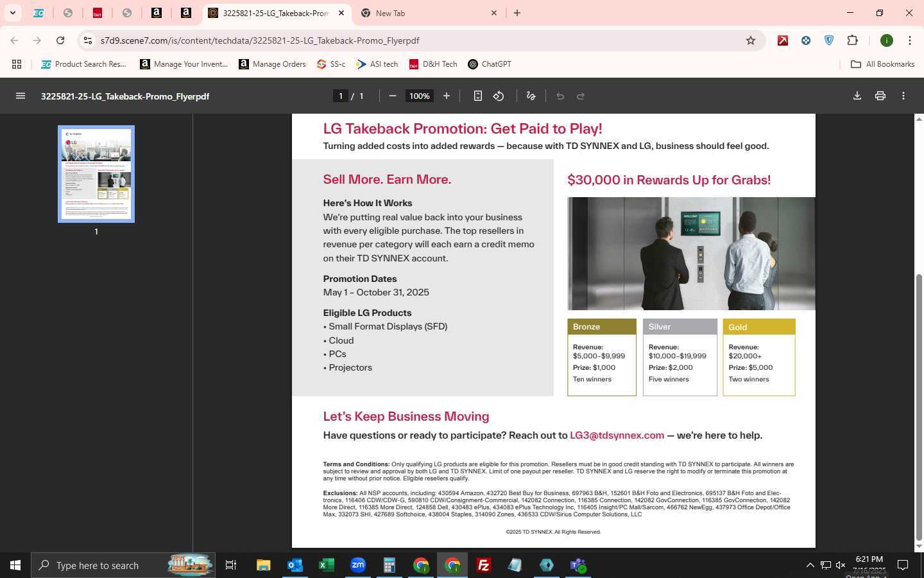924x578 pixels.
Task: Click the 100% zoom level field
Action: click(420, 96)
